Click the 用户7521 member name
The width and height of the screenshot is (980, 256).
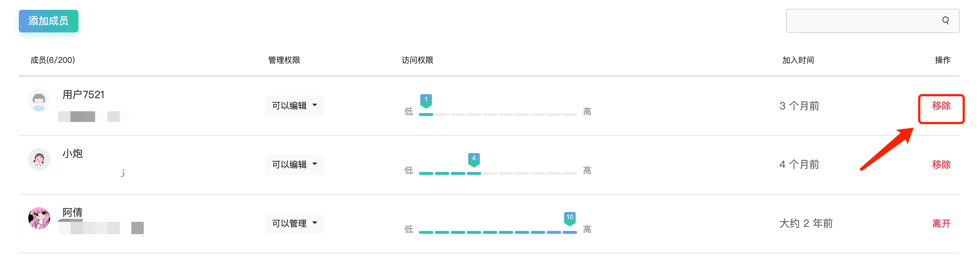[83, 95]
